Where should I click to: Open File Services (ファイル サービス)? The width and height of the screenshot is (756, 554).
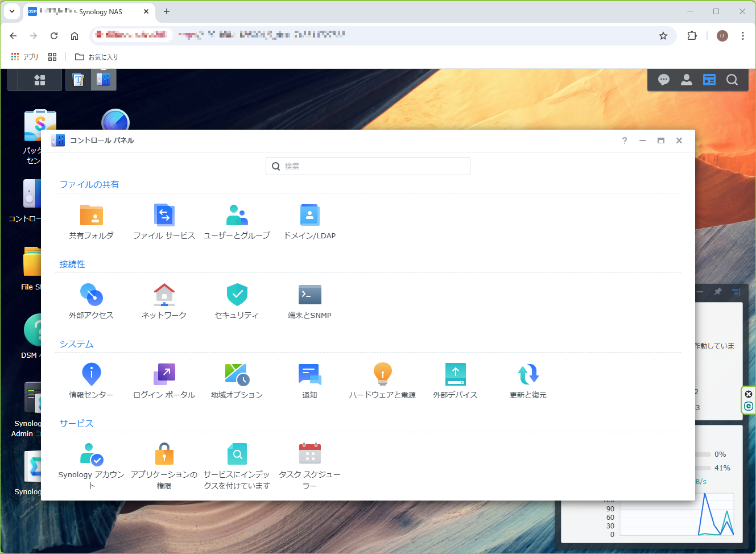164,222
